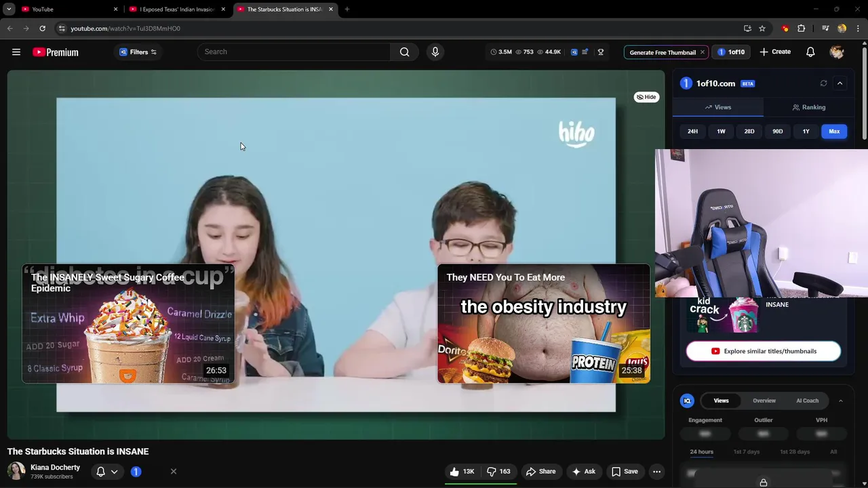Select the 24 hours period tab
868x488 pixels.
pyautogui.click(x=701, y=451)
